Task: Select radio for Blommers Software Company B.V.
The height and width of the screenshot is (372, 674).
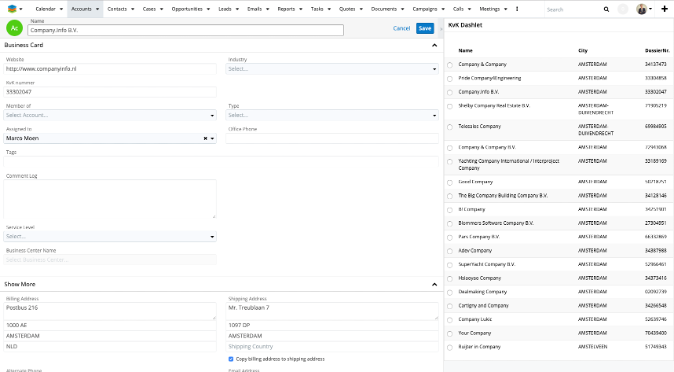Action: coord(450,224)
